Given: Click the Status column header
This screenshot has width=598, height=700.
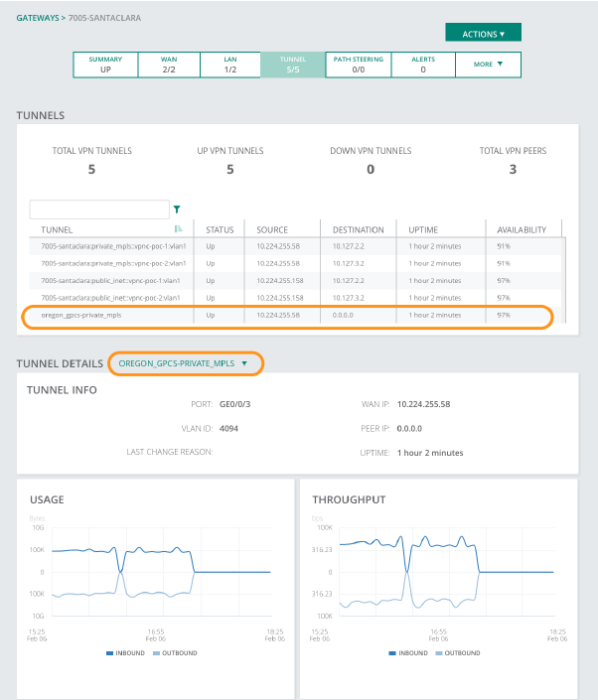Looking at the screenshot, I should tap(220, 229).
